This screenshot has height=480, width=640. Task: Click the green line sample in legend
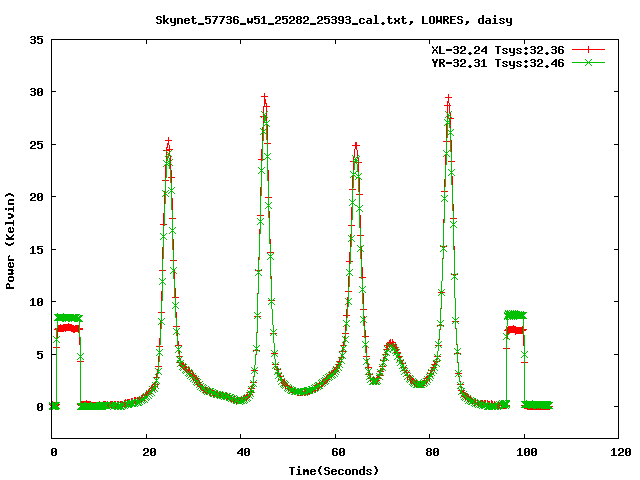tap(588, 63)
